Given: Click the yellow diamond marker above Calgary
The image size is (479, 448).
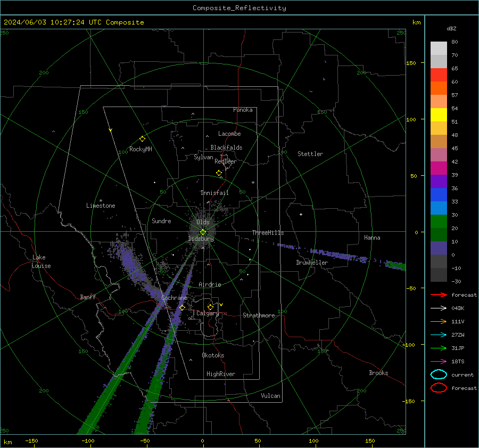Looking at the screenshot, I should 210,307.
